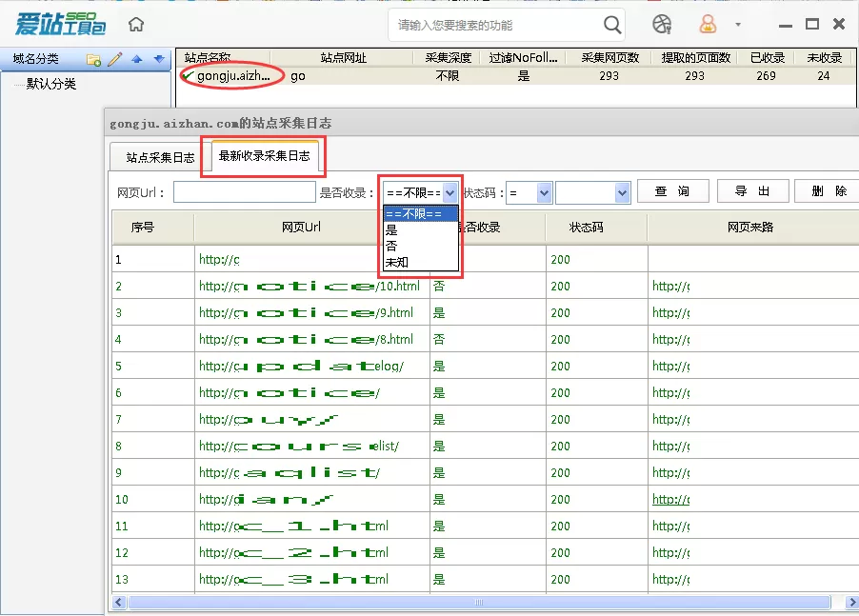The height and width of the screenshot is (616, 859).
Task: Open the user account avatar icon
Action: click(x=708, y=24)
